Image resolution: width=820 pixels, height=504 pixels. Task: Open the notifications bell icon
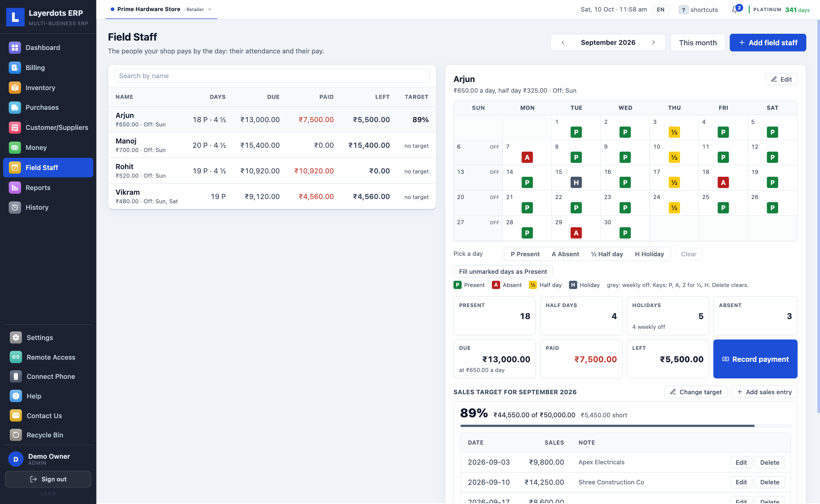coord(735,9)
